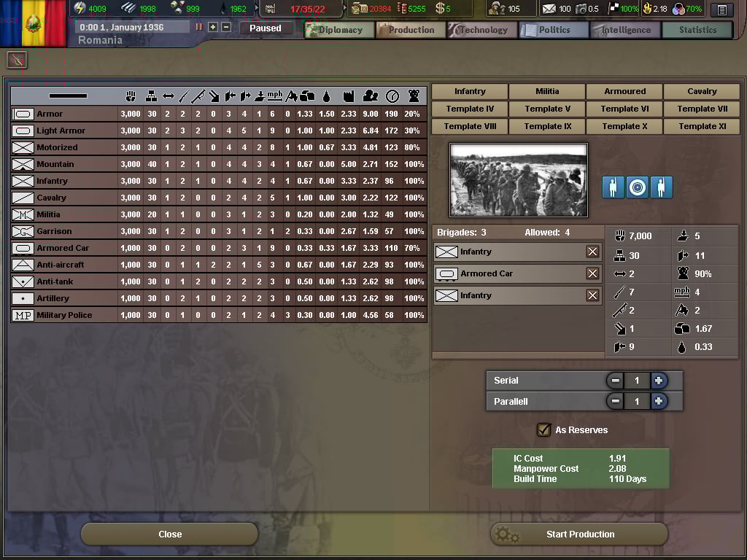Decrease the Parallell count
Viewport: 747px width, 560px height.
pos(615,402)
